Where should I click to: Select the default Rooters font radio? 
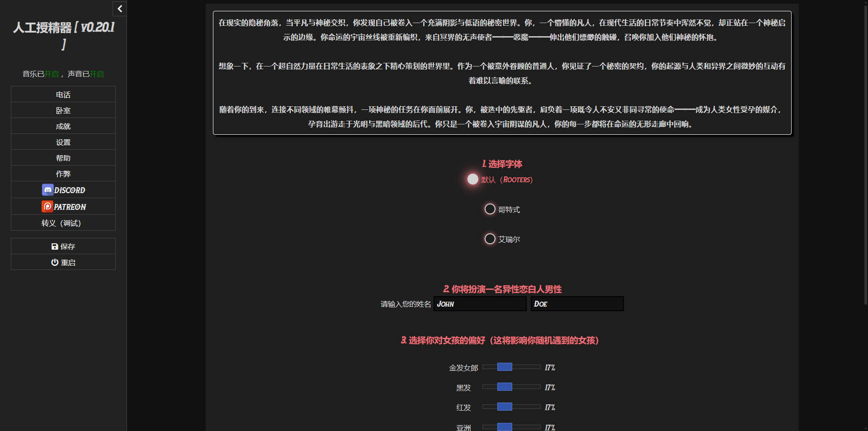tap(473, 180)
